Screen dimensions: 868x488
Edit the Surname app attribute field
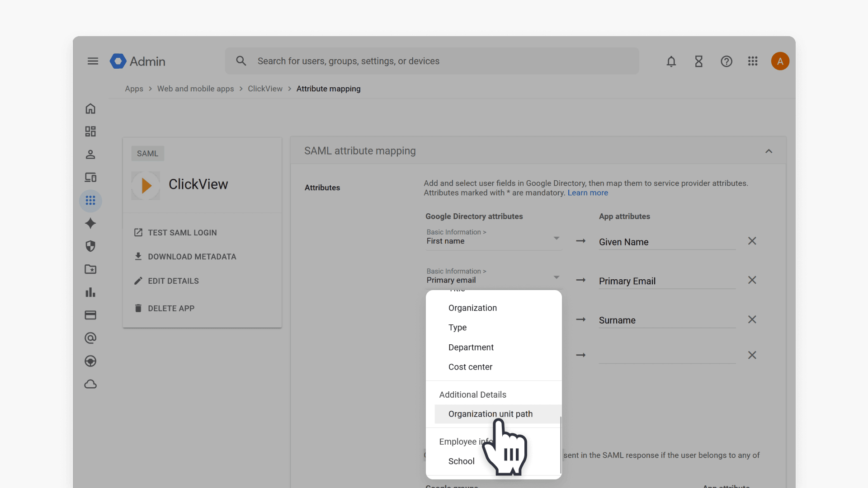tap(667, 320)
